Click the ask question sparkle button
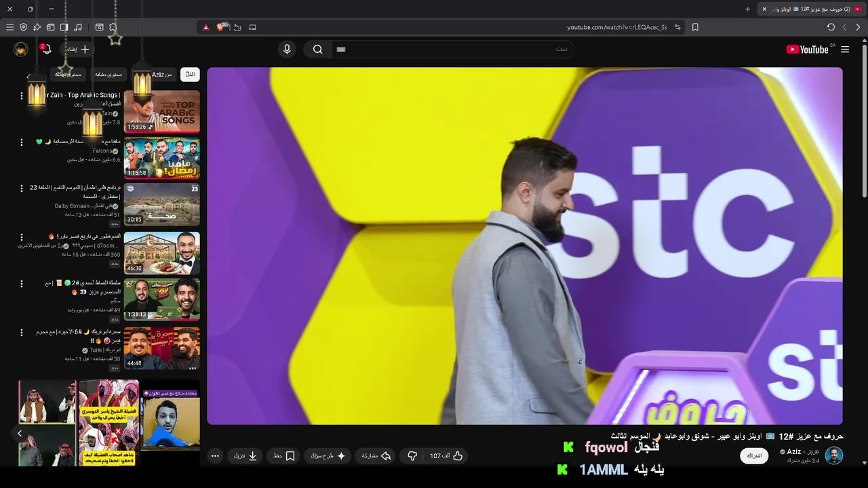 point(328,456)
